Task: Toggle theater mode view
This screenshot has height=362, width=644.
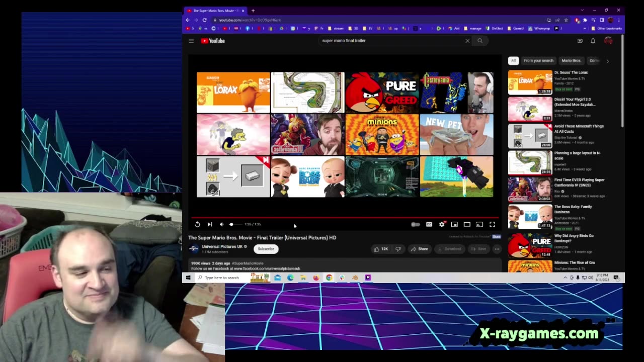Action: [x=467, y=224]
